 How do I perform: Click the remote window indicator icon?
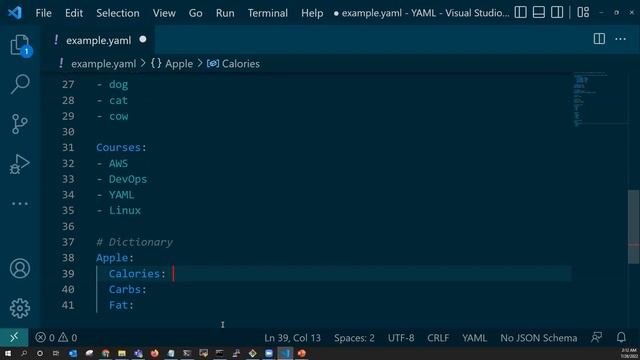(14, 338)
